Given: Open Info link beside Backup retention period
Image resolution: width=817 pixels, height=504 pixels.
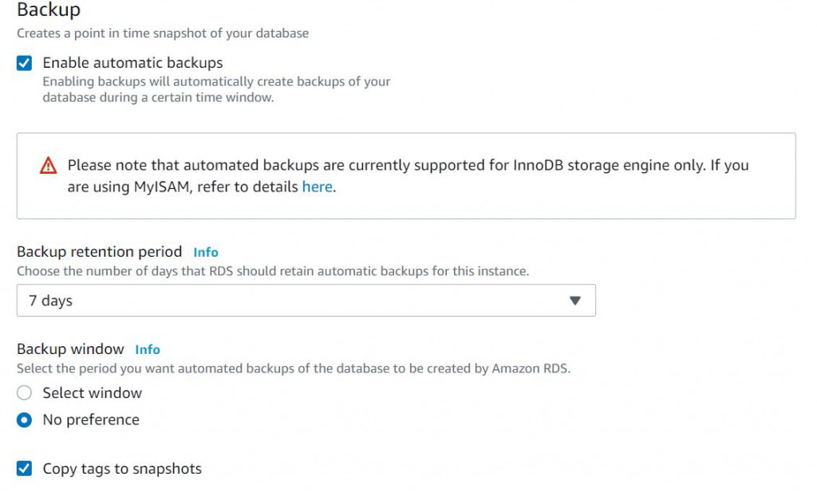Looking at the screenshot, I should click(x=206, y=252).
